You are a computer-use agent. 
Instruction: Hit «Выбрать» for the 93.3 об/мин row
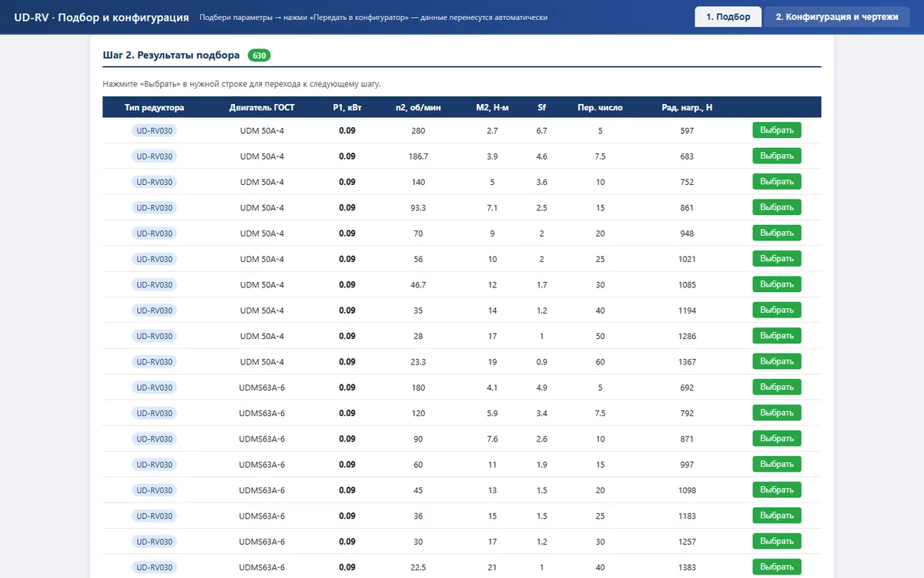pyautogui.click(x=777, y=207)
